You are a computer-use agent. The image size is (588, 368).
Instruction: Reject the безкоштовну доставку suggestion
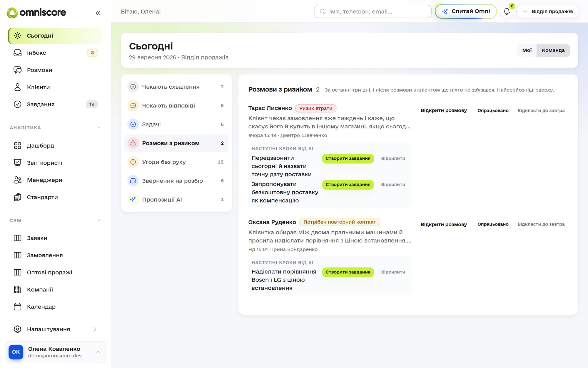tap(393, 185)
